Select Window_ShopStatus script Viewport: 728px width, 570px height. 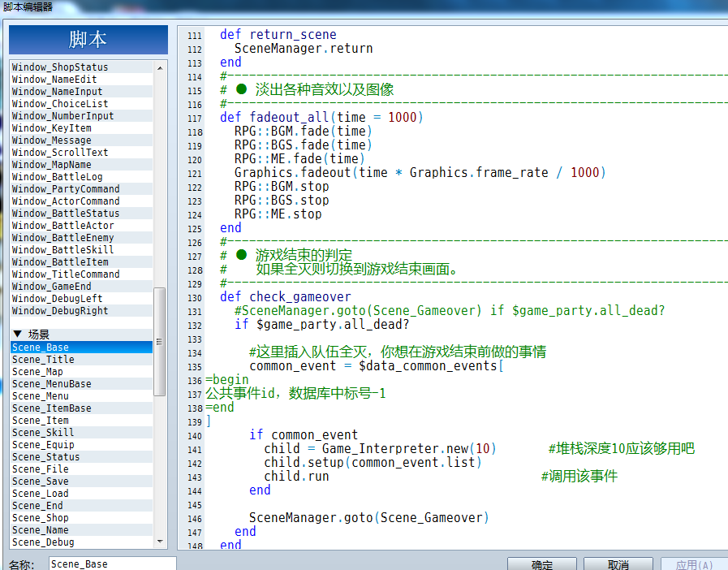(x=81, y=67)
